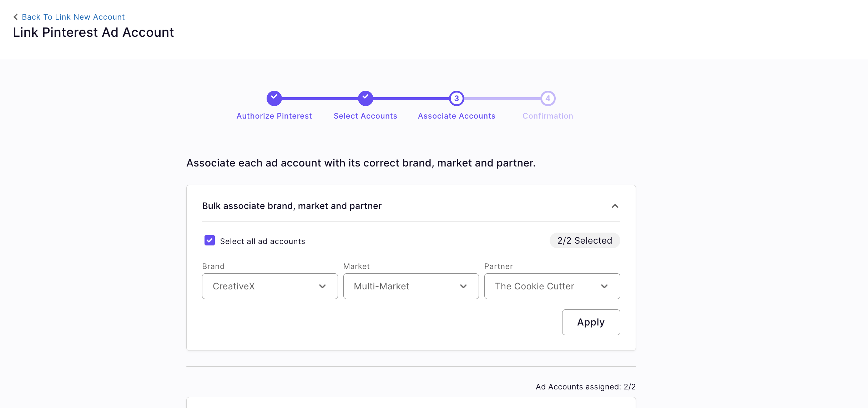Viewport: 868px width, 408px height.
Task: Click the Confirmation step label
Action: [x=548, y=116]
